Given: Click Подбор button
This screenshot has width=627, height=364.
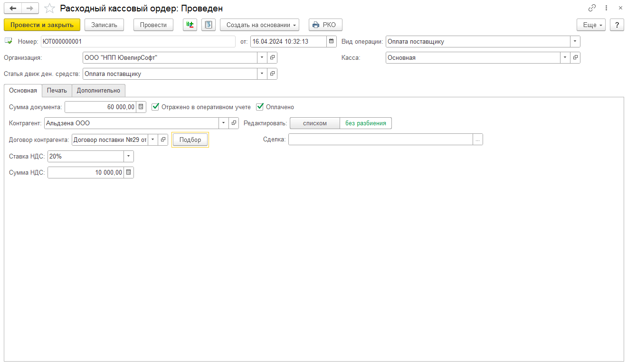Looking at the screenshot, I should [x=190, y=140].
